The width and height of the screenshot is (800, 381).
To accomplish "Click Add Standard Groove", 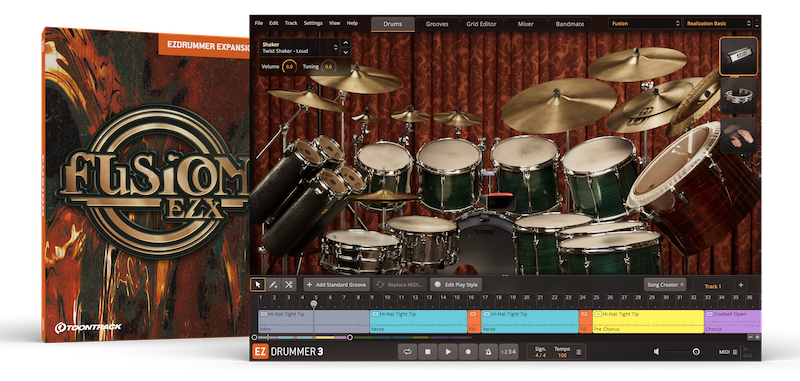I will [336, 285].
